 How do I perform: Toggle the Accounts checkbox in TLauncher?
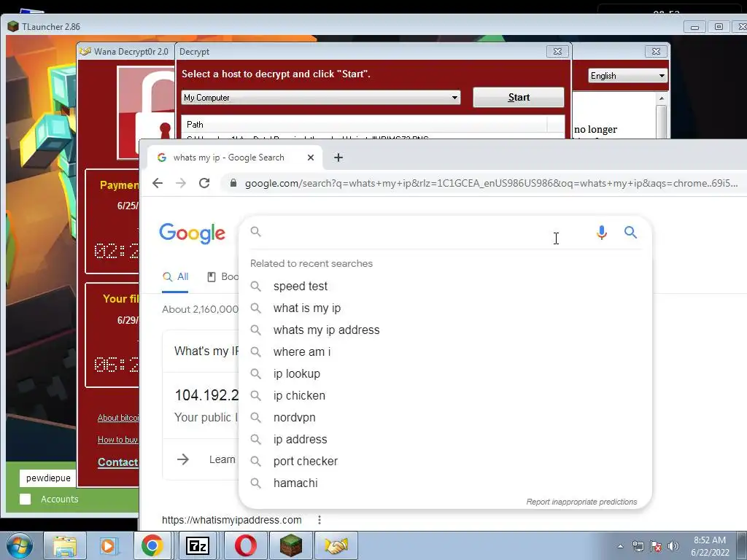pyautogui.click(x=26, y=499)
